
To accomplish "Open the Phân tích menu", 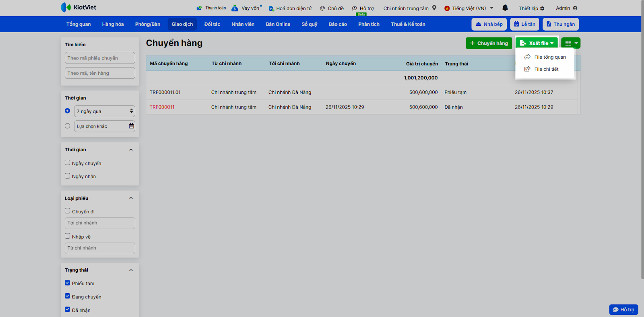I will tap(369, 24).
